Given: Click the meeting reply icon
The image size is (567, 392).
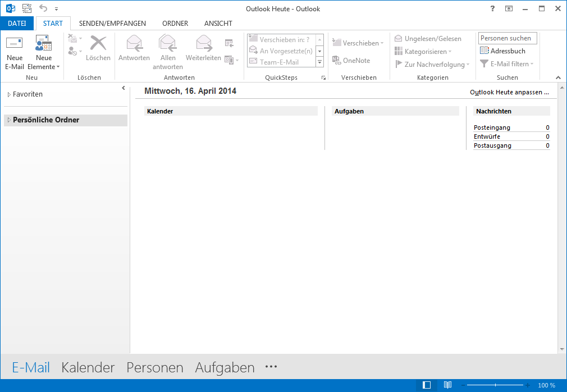Looking at the screenshot, I should [229, 43].
